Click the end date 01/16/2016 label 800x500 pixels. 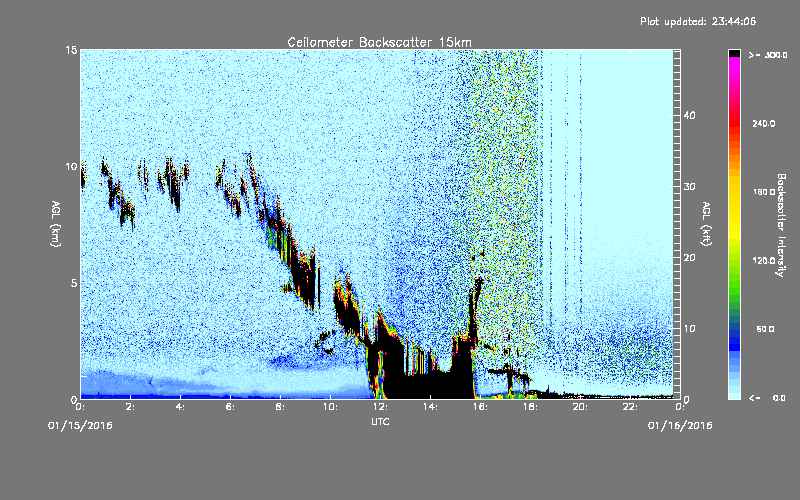[680, 426]
